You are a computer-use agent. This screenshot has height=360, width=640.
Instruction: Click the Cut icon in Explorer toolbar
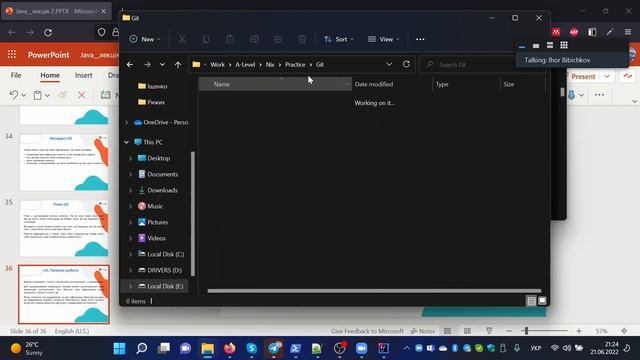[x=182, y=39]
